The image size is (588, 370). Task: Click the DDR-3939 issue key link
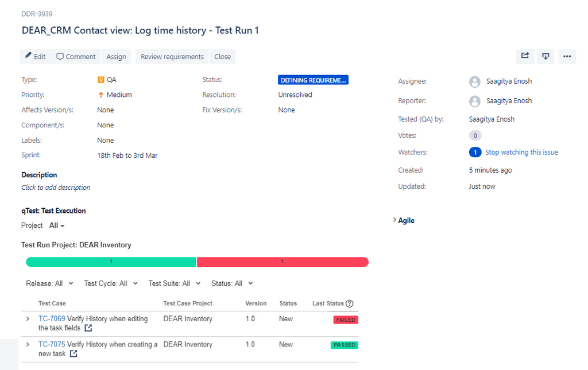point(37,14)
